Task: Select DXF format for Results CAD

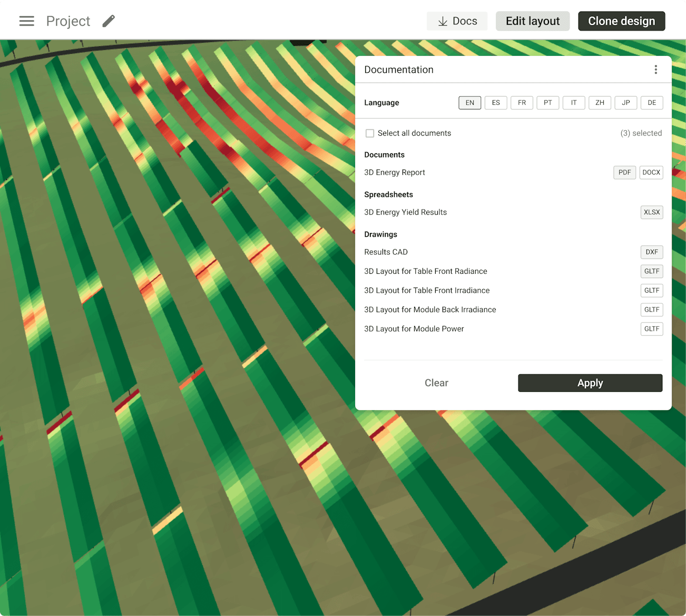Action: (x=652, y=252)
